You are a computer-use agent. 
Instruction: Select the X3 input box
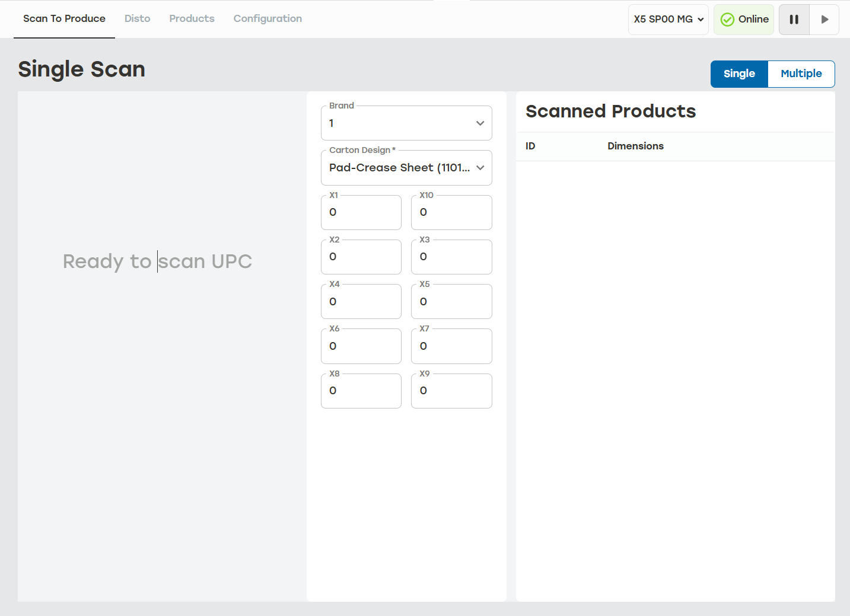pos(451,257)
